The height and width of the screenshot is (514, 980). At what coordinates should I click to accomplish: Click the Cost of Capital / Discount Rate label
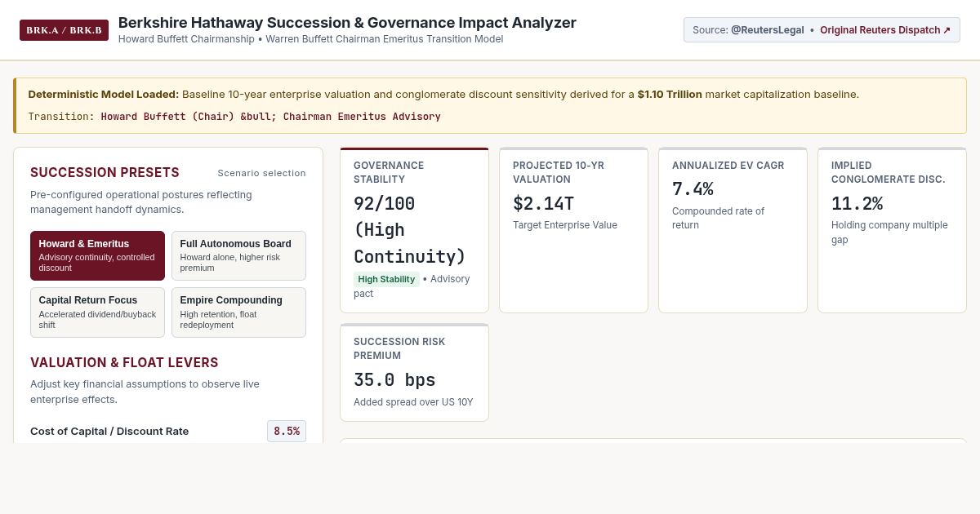tap(109, 431)
